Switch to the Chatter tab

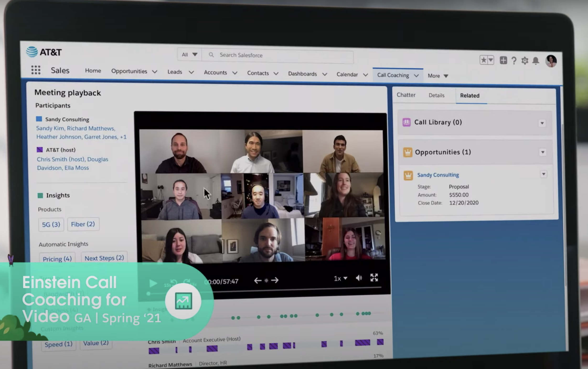406,95
